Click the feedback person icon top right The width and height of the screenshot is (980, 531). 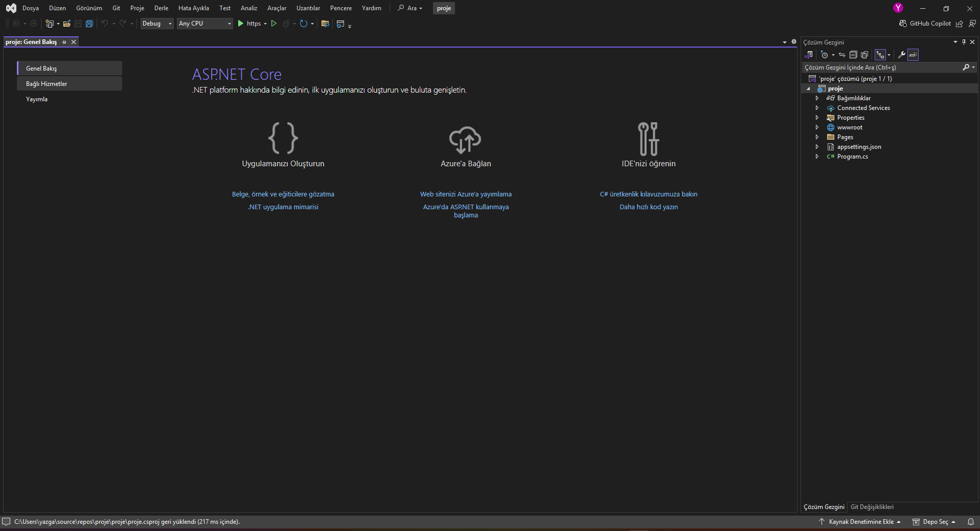(x=972, y=24)
